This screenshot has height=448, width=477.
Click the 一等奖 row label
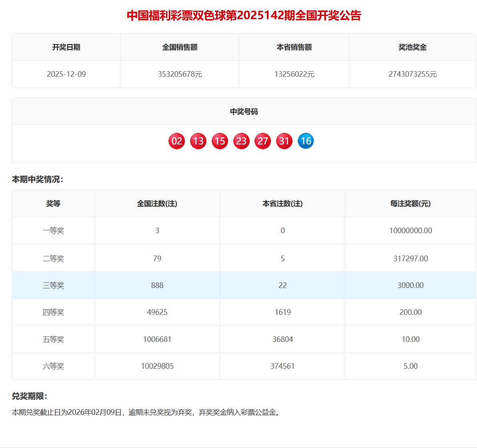(x=53, y=230)
